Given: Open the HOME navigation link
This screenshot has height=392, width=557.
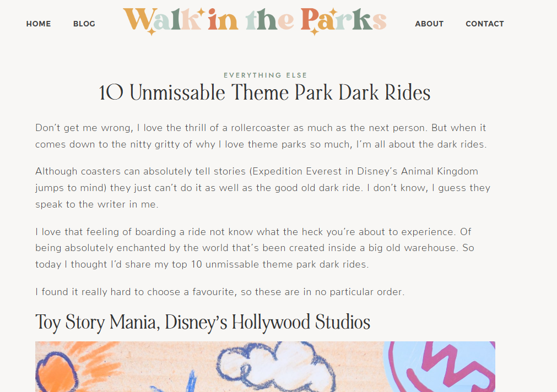Looking at the screenshot, I should coord(39,24).
